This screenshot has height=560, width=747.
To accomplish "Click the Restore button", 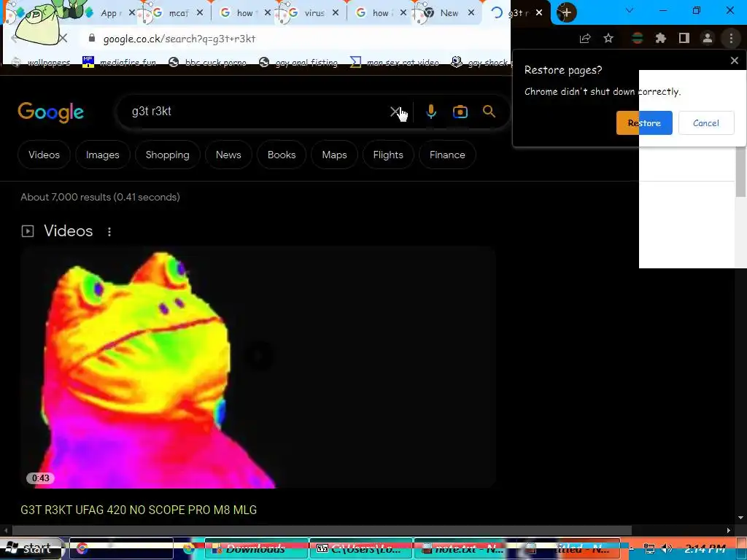I will (644, 122).
